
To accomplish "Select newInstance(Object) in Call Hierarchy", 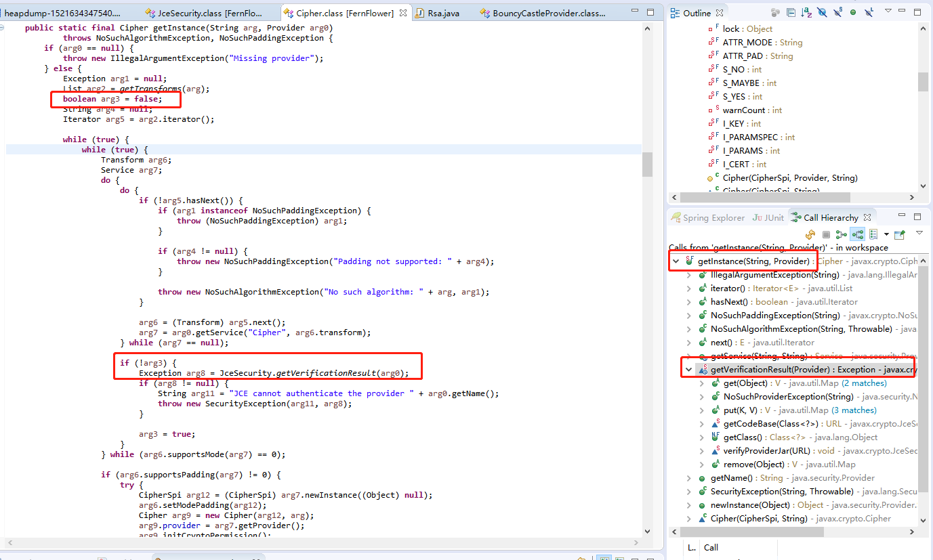I will tap(807, 505).
